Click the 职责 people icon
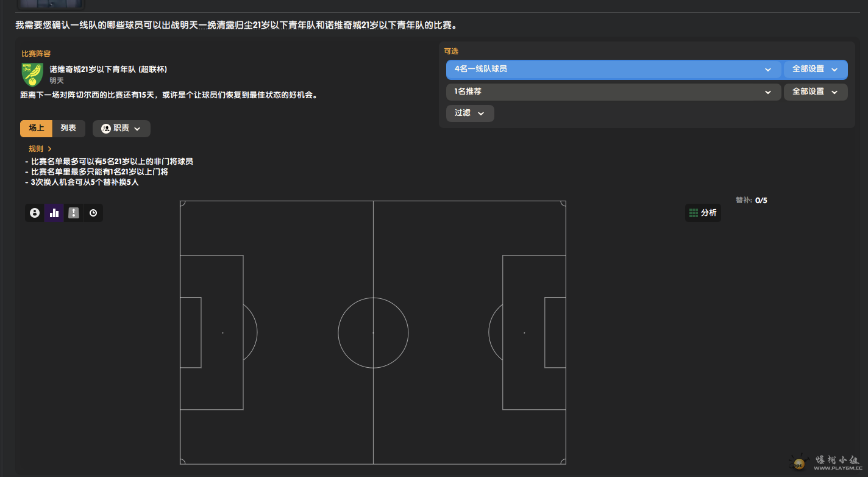Viewport: 868px width, 477px height. (x=106, y=129)
